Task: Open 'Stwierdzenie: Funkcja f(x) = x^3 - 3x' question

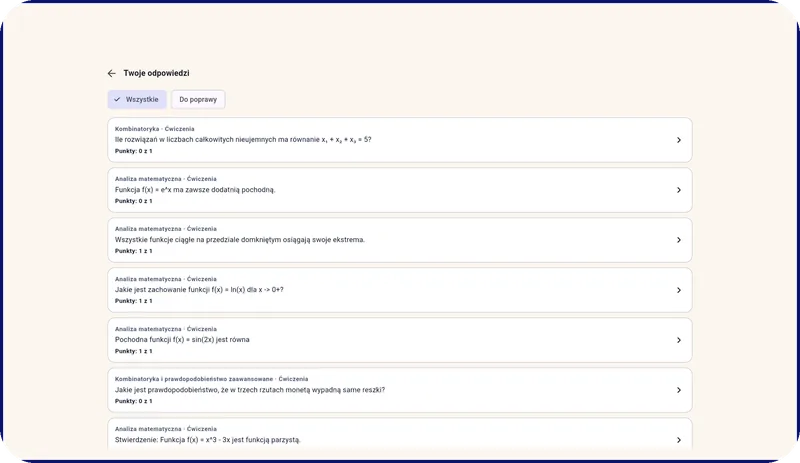Action: [399, 434]
